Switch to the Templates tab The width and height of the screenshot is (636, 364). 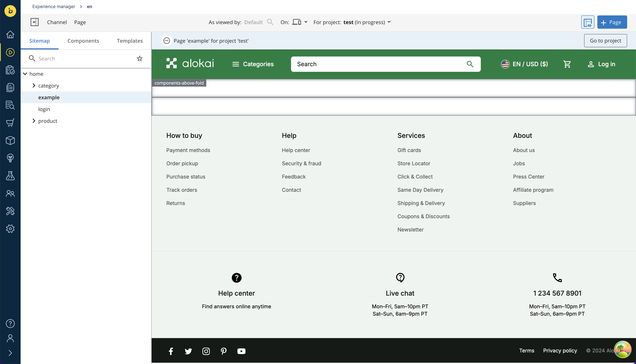[130, 41]
